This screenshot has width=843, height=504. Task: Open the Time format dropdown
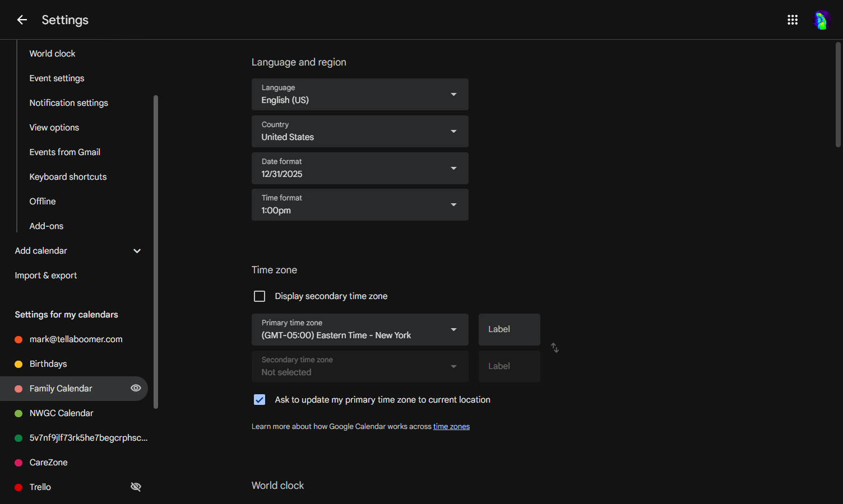(360, 204)
